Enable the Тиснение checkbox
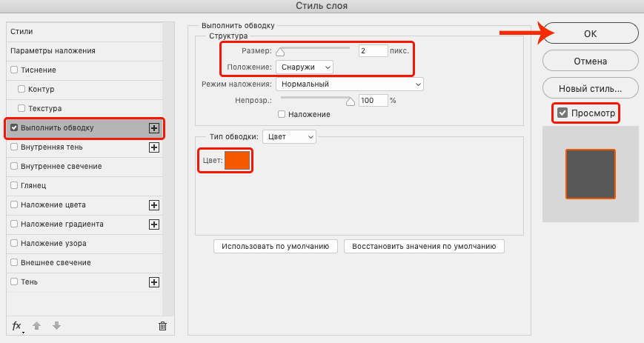The width and height of the screenshot is (644, 343). 14,70
